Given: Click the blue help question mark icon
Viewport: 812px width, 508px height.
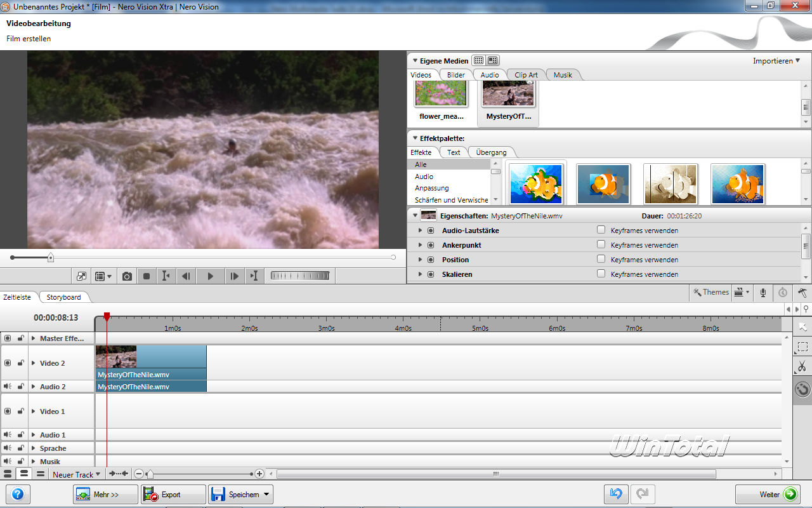Looking at the screenshot, I should 18,494.
